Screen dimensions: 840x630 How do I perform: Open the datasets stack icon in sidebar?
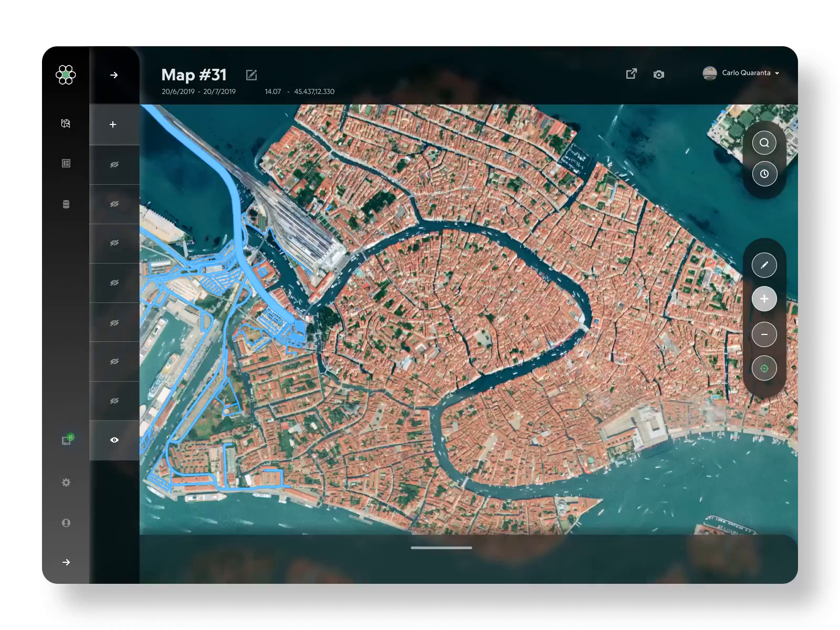(66, 204)
